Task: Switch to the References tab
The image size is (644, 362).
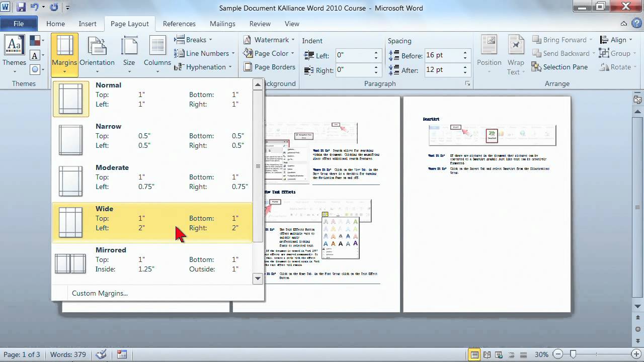Action: (179, 24)
